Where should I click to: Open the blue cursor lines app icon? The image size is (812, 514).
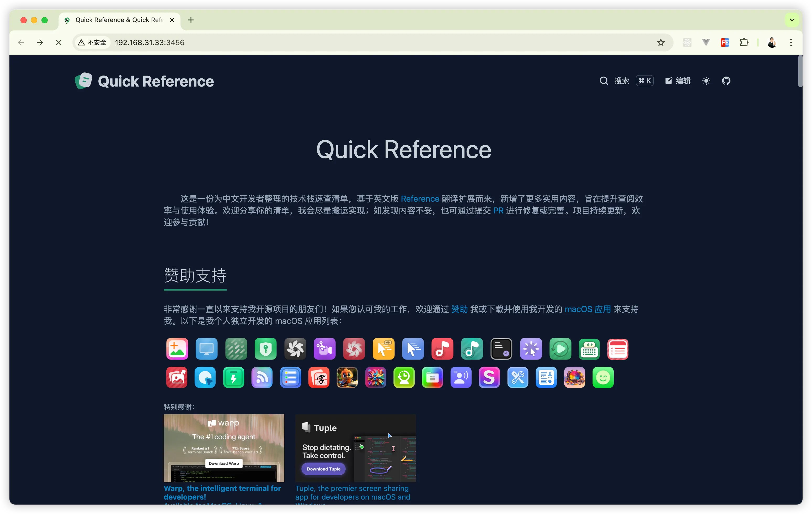tap(413, 349)
